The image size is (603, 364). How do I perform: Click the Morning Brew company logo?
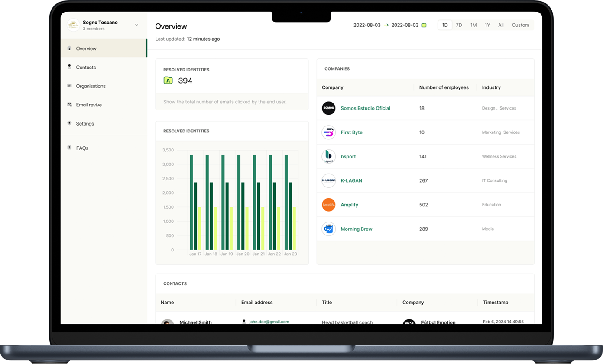coord(328,229)
